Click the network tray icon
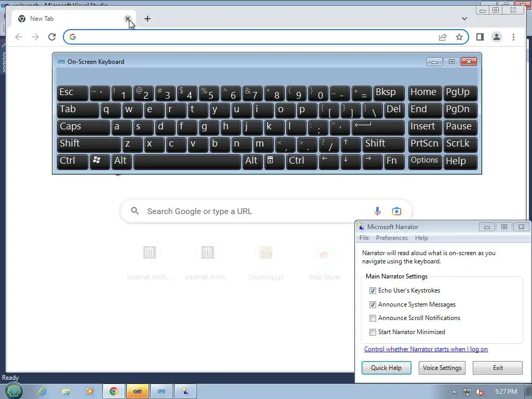The image size is (532, 399). (x=467, y=392)
